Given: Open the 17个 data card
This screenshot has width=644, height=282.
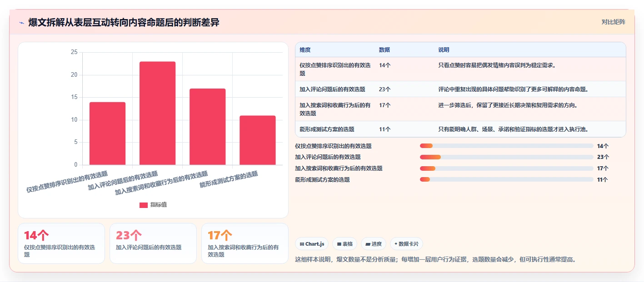Looking at the screenshot, I should coord(245,243).
